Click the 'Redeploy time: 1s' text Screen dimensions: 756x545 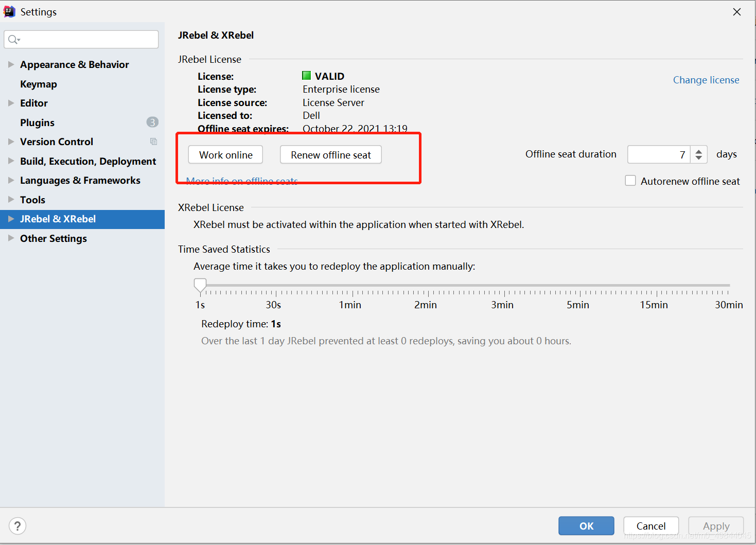tap(241, 324)
